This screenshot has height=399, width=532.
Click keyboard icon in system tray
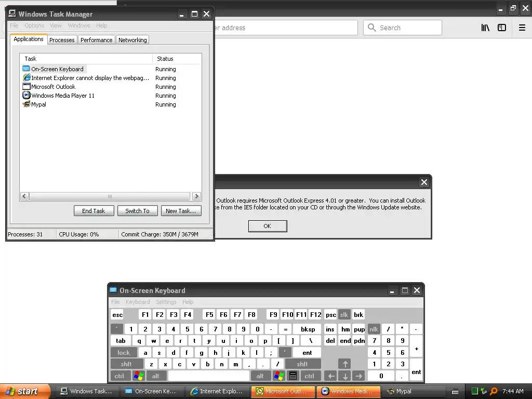coord(455,392)
